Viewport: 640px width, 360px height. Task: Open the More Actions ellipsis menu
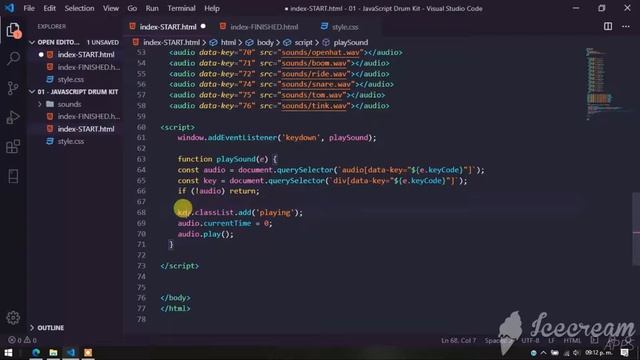[626, 27]
